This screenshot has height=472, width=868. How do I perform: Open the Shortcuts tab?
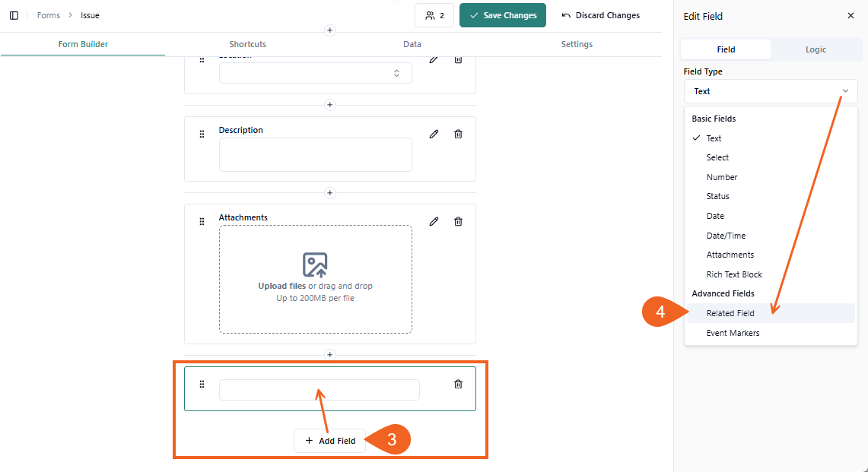tap(247, 44)
